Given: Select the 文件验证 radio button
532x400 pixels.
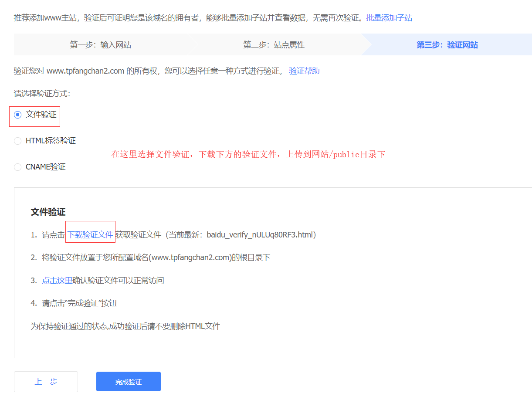Looking at the screenshot, I should coord(18,115).
